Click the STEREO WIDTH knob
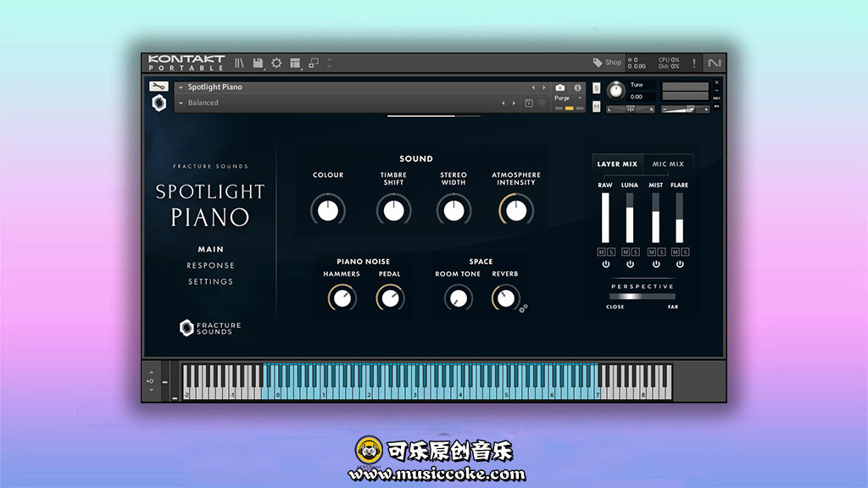868x488 pixels. pos(454,210)
